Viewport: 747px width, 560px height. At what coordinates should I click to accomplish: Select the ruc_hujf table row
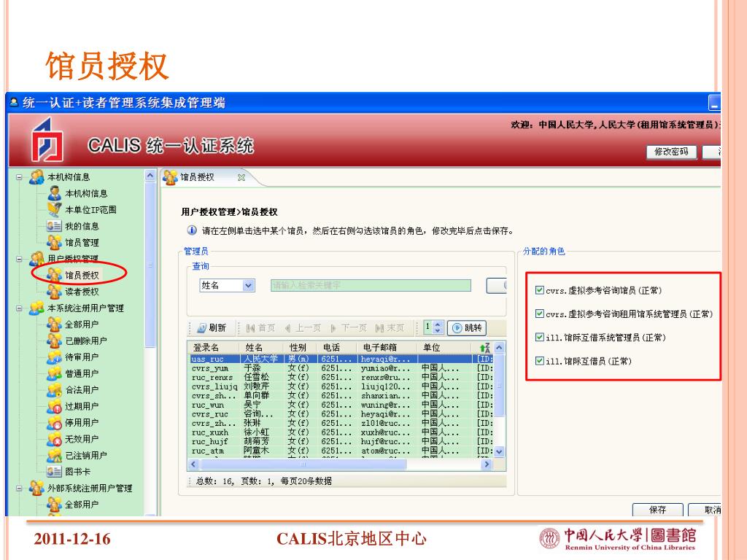click(341, 441)
